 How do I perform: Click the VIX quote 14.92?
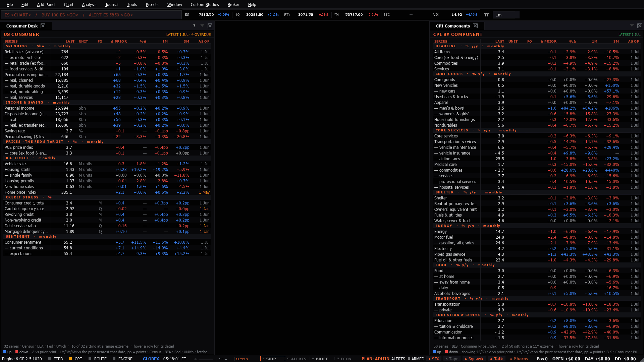coord(457,14)
